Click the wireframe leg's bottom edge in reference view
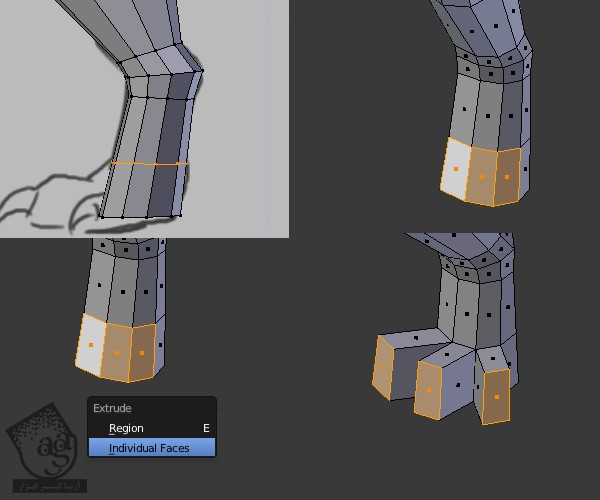 pyautogui.click(x=142, y=215)
